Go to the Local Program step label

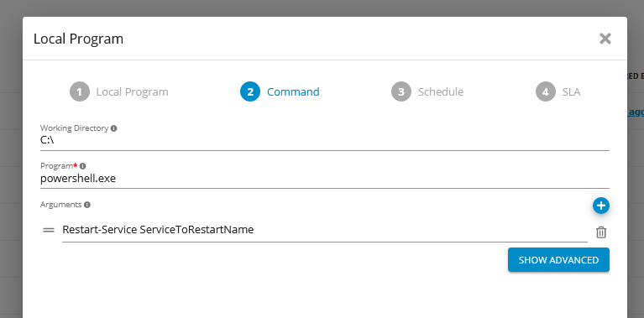point(133,92)
